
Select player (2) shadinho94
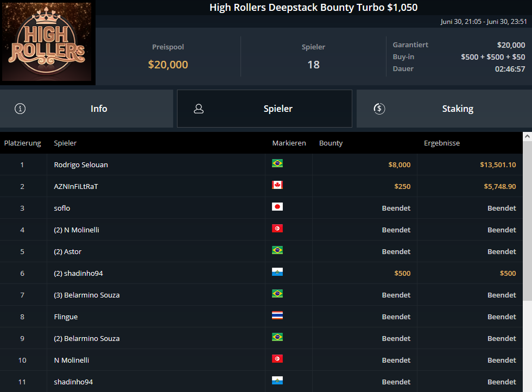pyautogui.click(x=78, y=273)
